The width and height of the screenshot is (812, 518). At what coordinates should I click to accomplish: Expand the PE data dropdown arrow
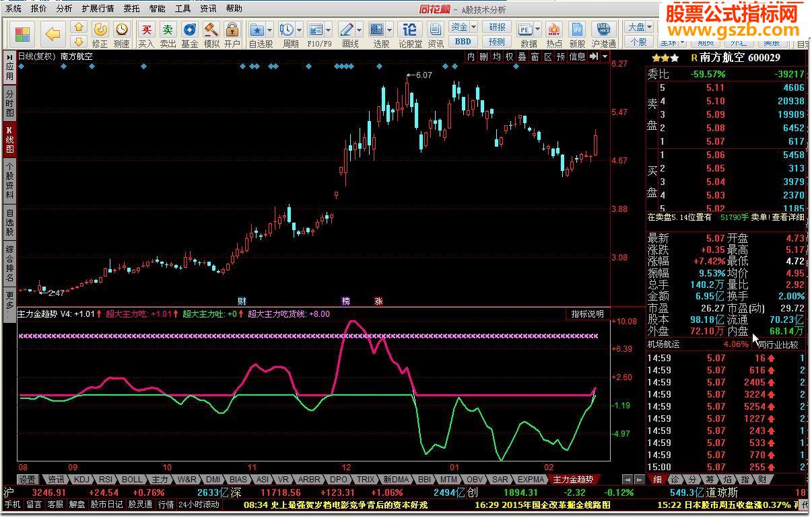[537, 30]
